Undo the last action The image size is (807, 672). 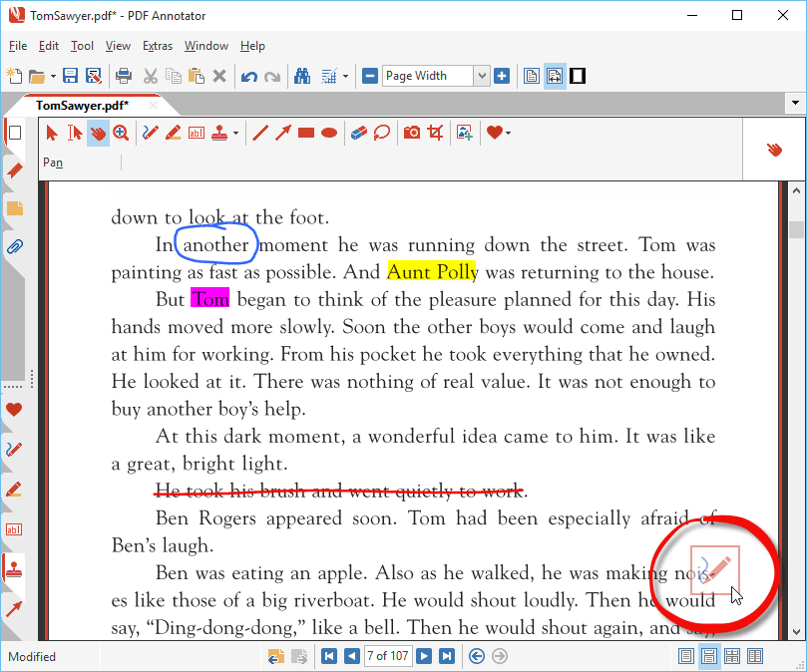[249, 77]
